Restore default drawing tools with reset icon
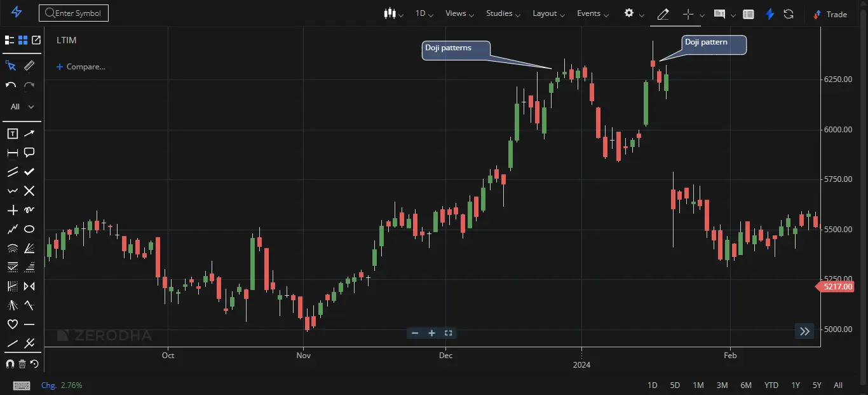Screen dimensions: 868x395 tap(34, 364)
